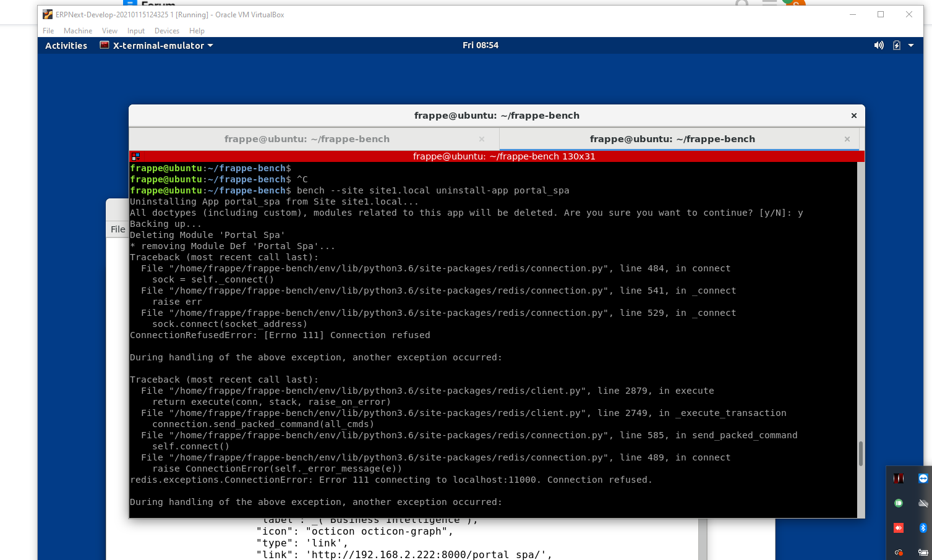Click the 'link' URL line in background editor
Image resolution: width=932 pixels, height=560 pixels.
(x=404, y=554)
